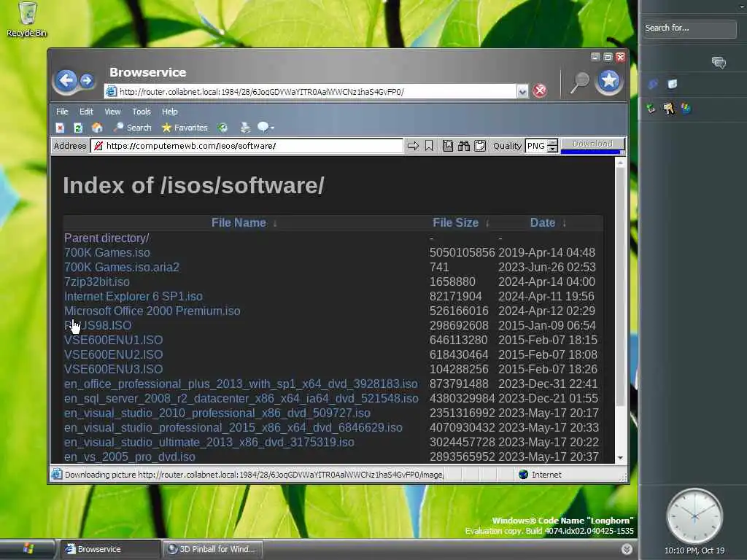Click the page scrollbar up arrow
Image resolution: width=747 pixels, height=560 pixels.
(620, 163)
